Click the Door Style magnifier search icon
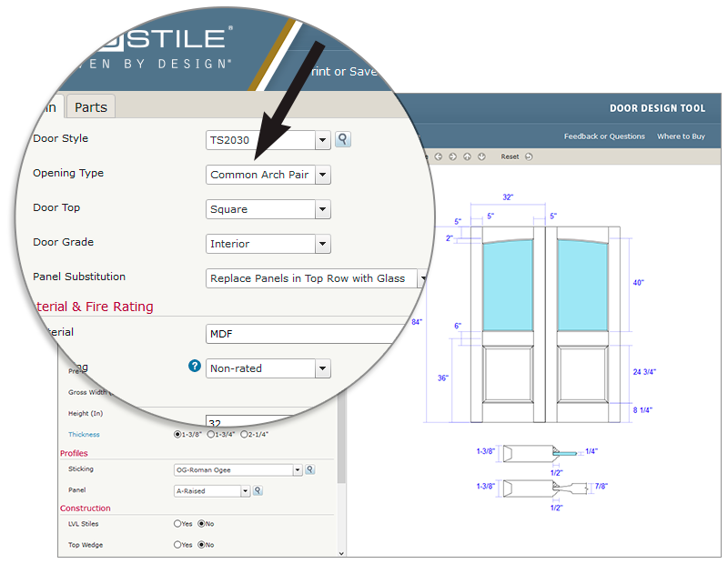Image resolution: width=728 pixels, height=564 pixels. coord(343,139)
